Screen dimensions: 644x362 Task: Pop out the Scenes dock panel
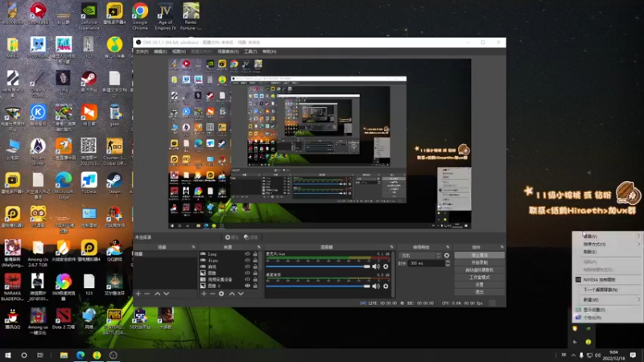(193, 247)
